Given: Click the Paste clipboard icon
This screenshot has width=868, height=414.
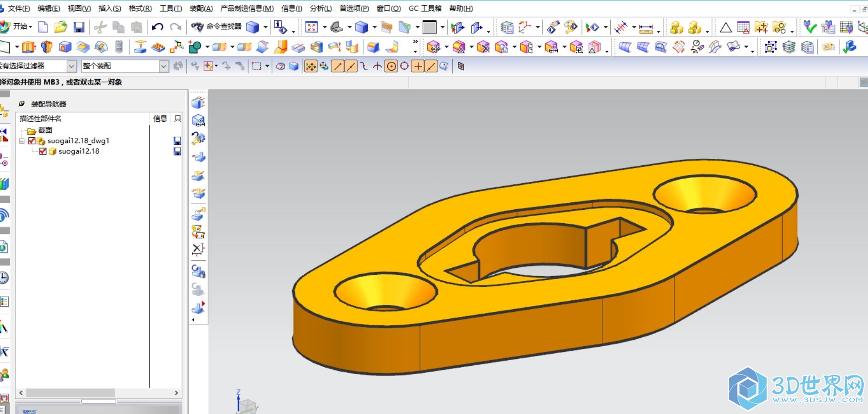Looking at the screenshot, I should coord(137,27).
